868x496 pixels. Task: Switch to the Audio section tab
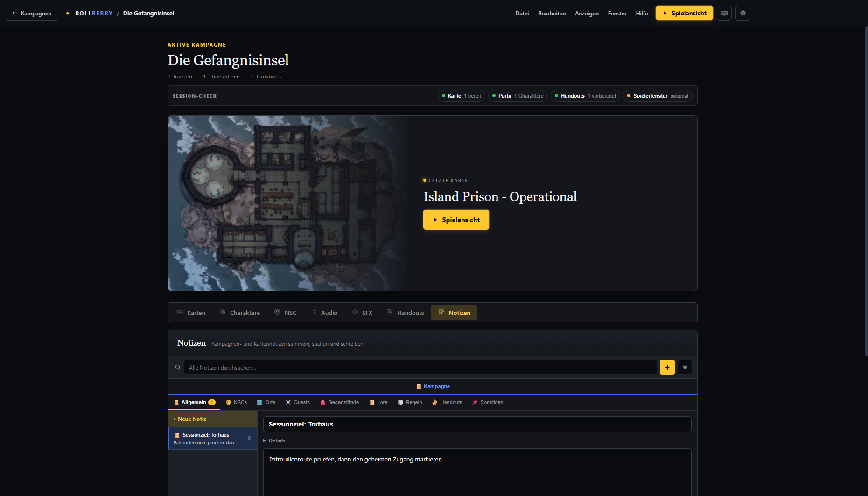click(324, 313)
